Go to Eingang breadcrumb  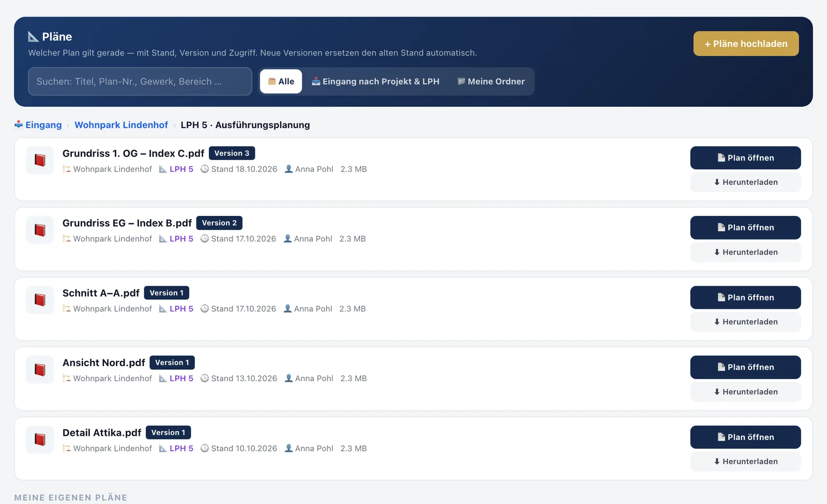tap(43, 125)
